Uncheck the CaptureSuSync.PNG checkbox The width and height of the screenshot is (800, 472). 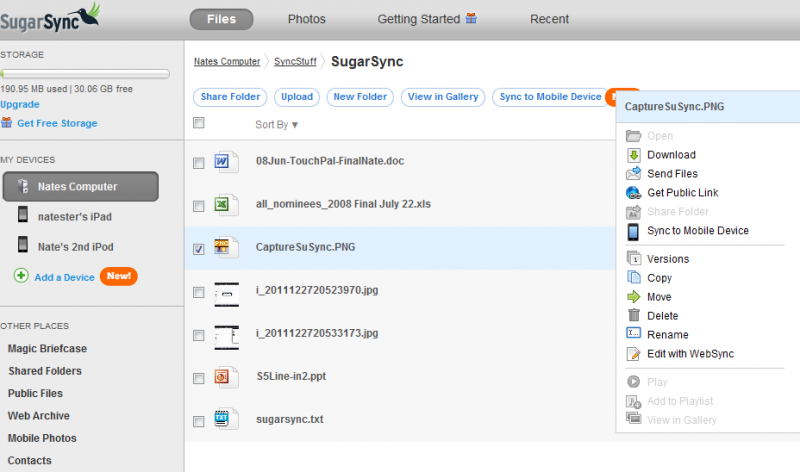point(198,249)
